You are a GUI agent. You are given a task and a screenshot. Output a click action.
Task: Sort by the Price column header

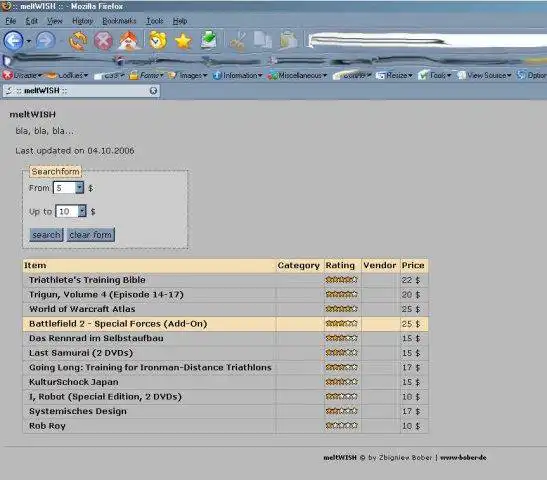[x=413, y=265]
